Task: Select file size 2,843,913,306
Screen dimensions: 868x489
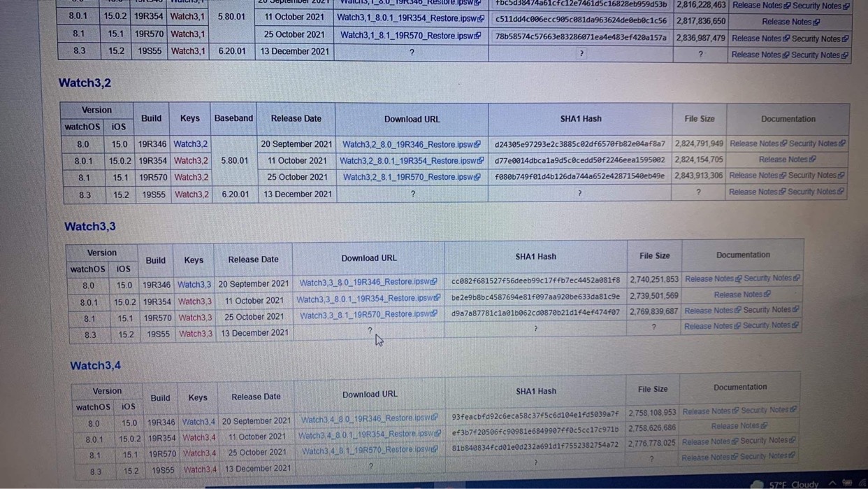Action: 699,176
